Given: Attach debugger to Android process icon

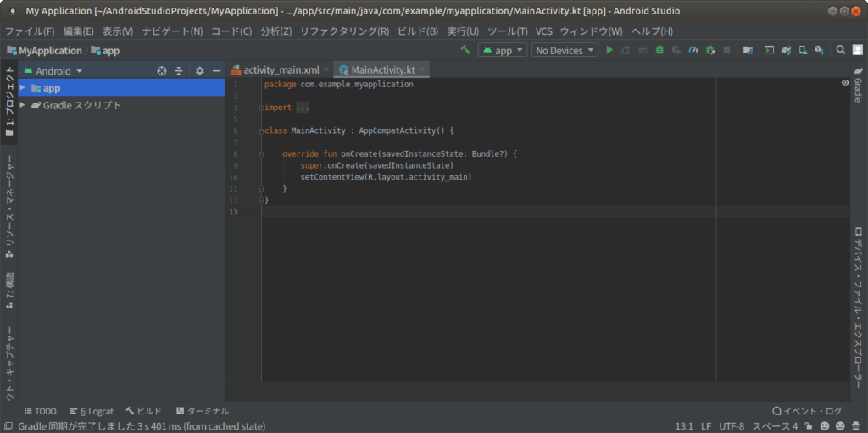Looking at the screenshot, I should click(710, 50).
